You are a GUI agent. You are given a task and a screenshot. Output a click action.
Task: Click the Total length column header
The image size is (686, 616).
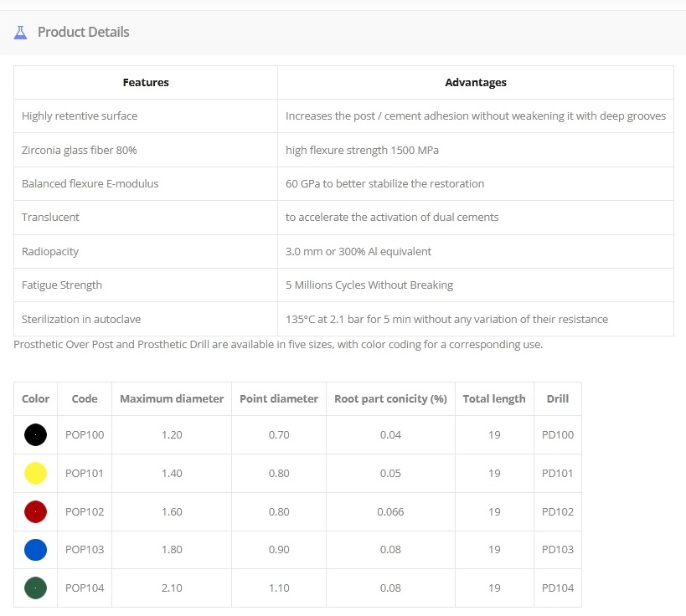point(494,398)
